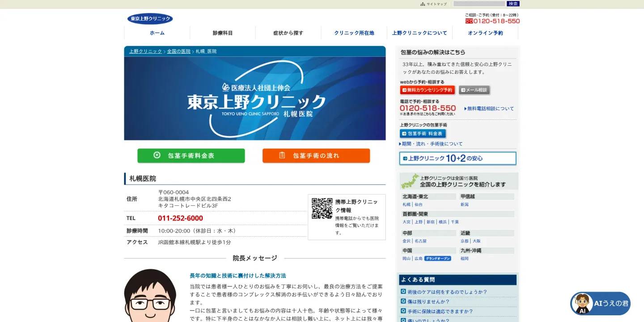Open the 横浜 clinic link
The height and width of the screenshot is (322, 644).
click(443, 222)
